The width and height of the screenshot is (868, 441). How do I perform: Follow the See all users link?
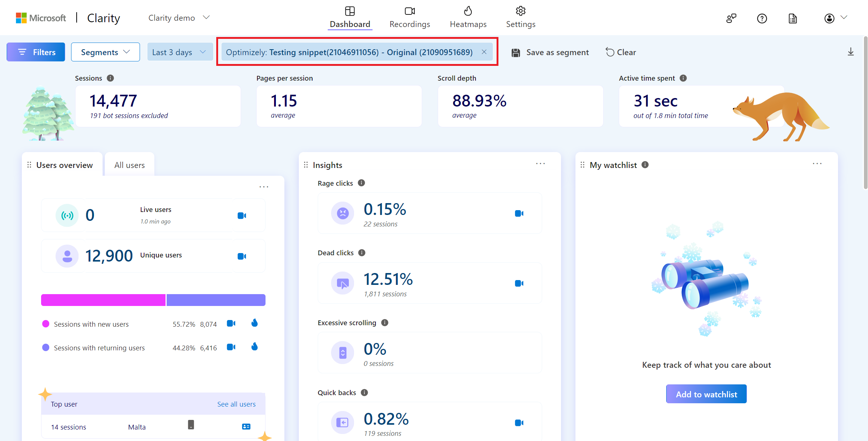tap(236, 404)
